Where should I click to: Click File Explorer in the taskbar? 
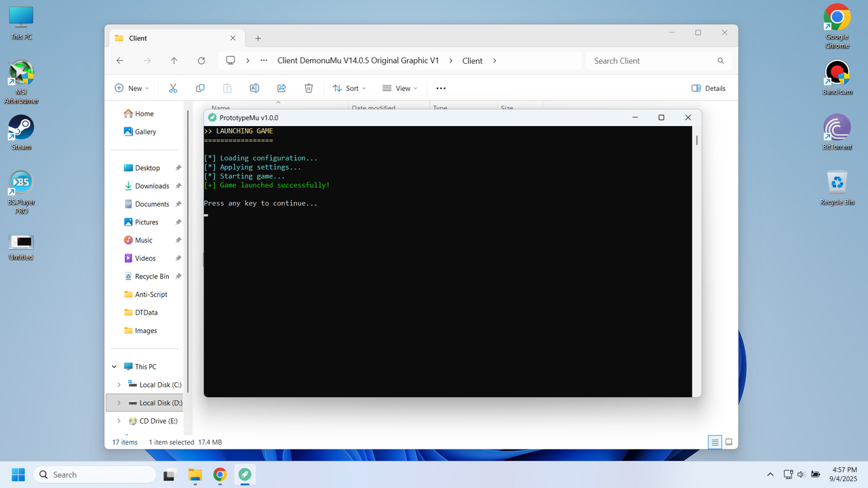[195, 474]
